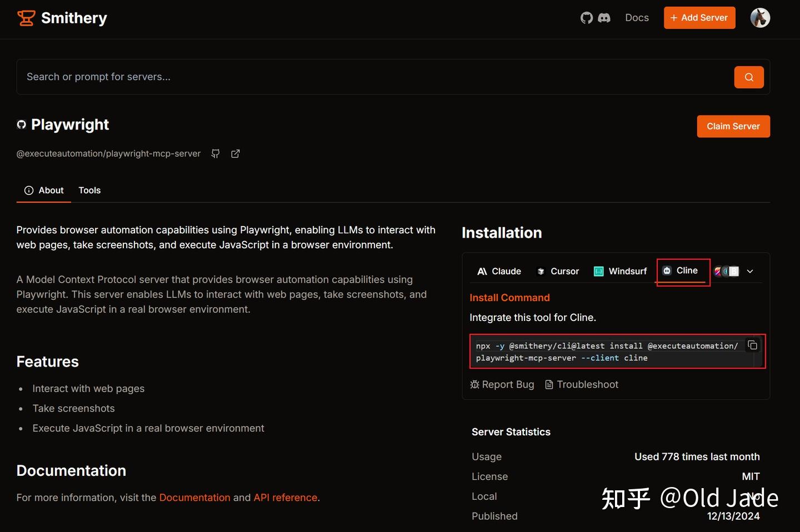The image size is (800, 532).
Task: Select Cursor as the install target
Action: pos(558,271)
